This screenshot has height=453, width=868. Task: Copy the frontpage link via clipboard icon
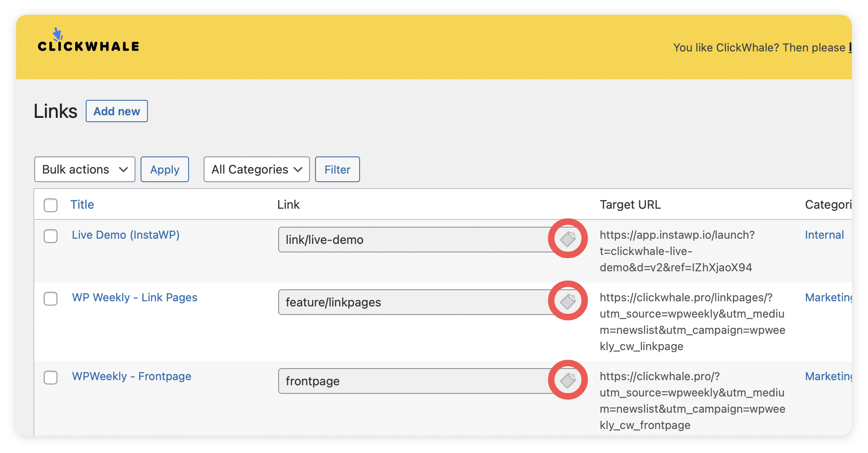point(568,380)
